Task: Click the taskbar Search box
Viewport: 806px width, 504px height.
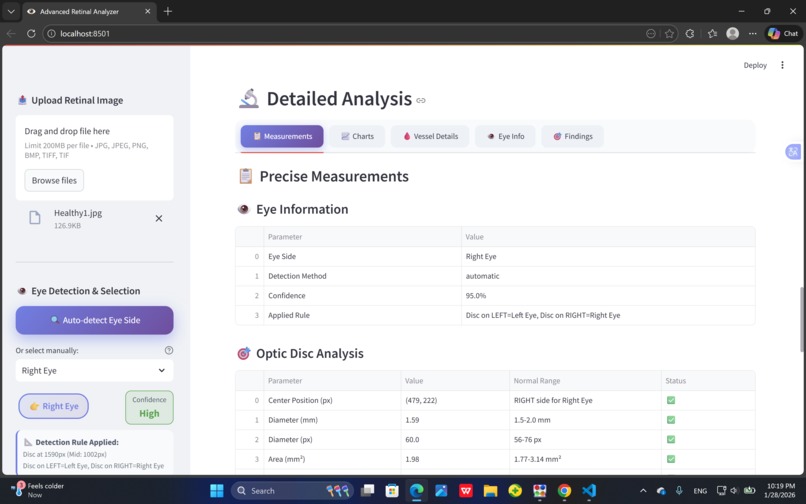Action: coord(292,491)
